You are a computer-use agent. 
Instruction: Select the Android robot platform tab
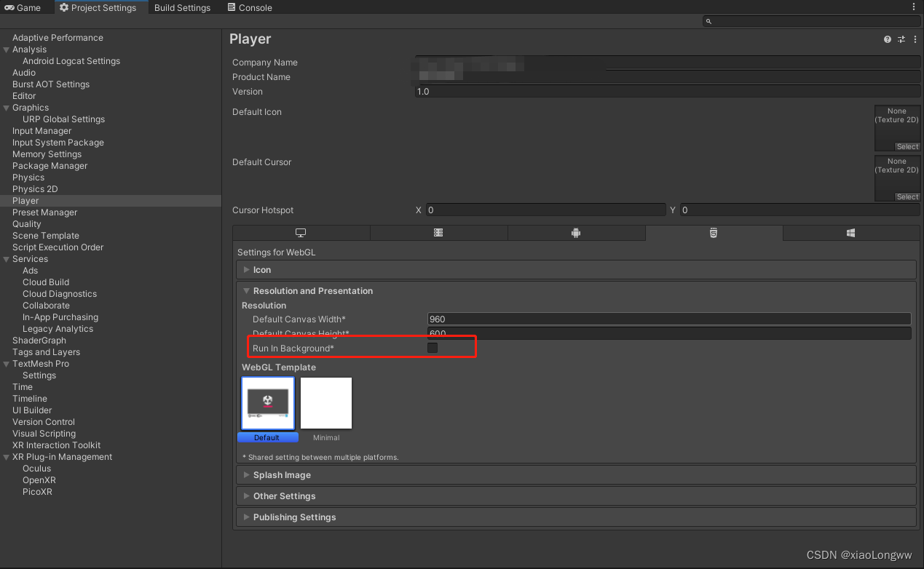pyautogui.click(x=576, y=233)
